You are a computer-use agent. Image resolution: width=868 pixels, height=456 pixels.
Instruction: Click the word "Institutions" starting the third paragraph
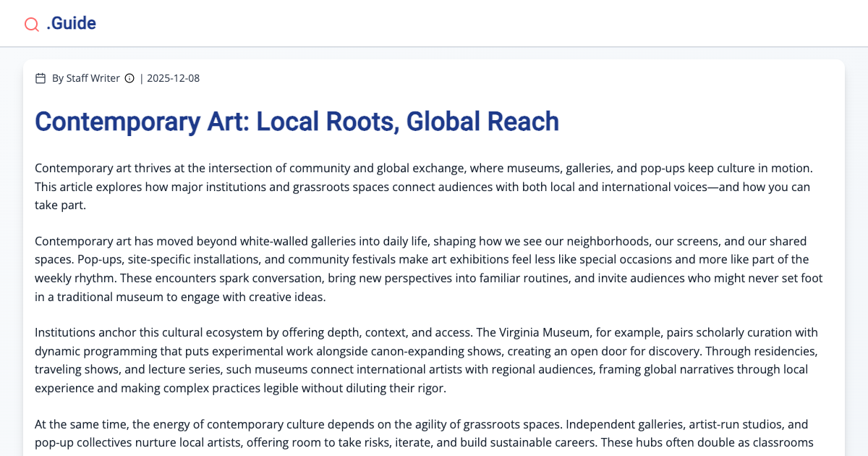[x=65, y=332]
